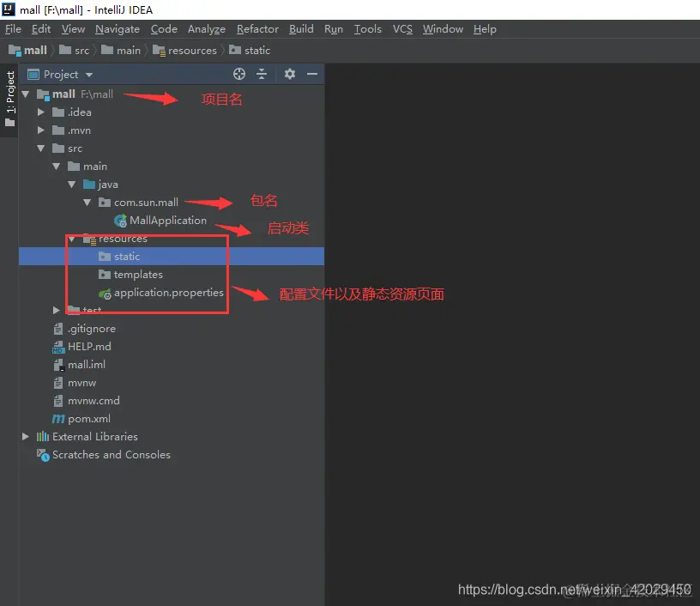Select the .gitignore file row
700x606 pixels.
(x=172, y=329)
